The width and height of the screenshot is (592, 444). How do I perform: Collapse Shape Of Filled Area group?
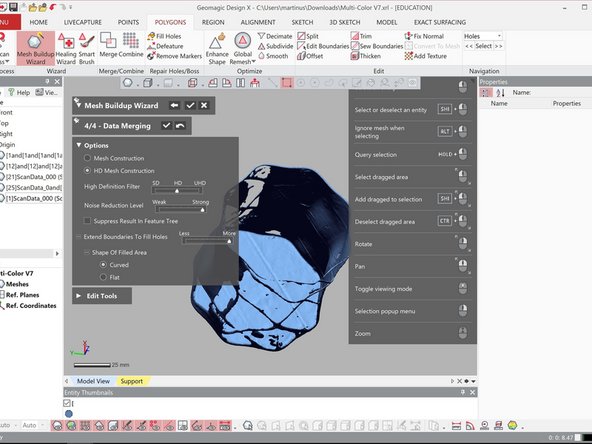coord(86,252)
